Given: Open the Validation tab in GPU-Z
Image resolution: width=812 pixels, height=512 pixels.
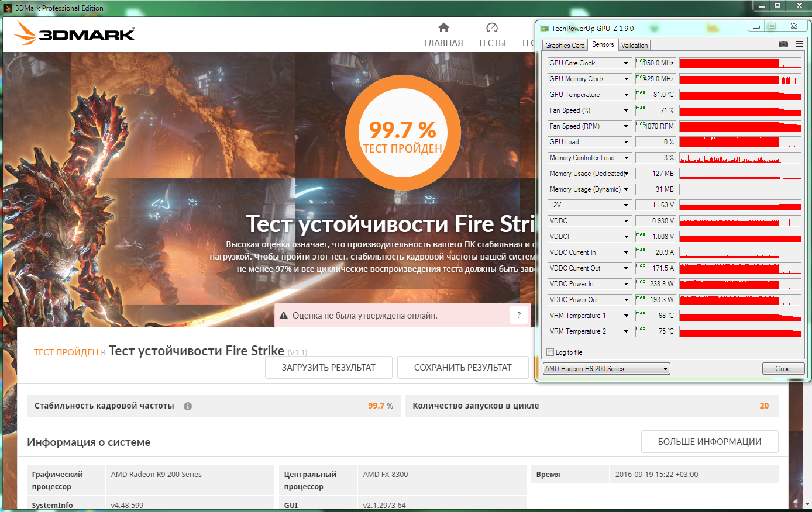Looking at the screenshot, I should (634, 46).
